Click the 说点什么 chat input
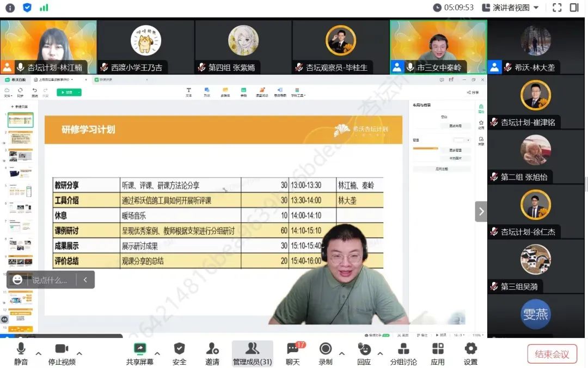588x368 pixels. (50, 280)
